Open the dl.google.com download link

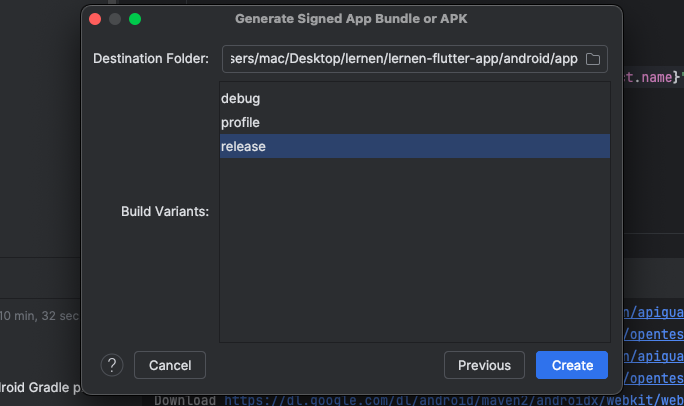tap(454, 400)
